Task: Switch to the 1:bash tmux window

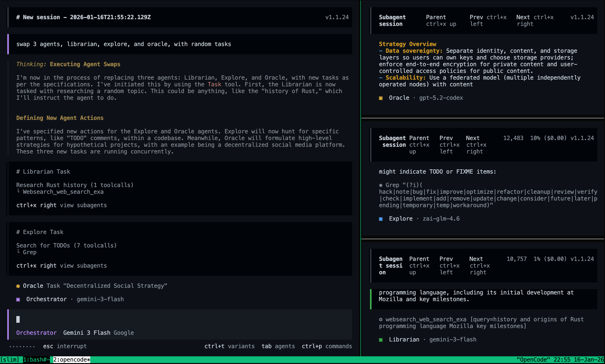Action: coord(36,360)
